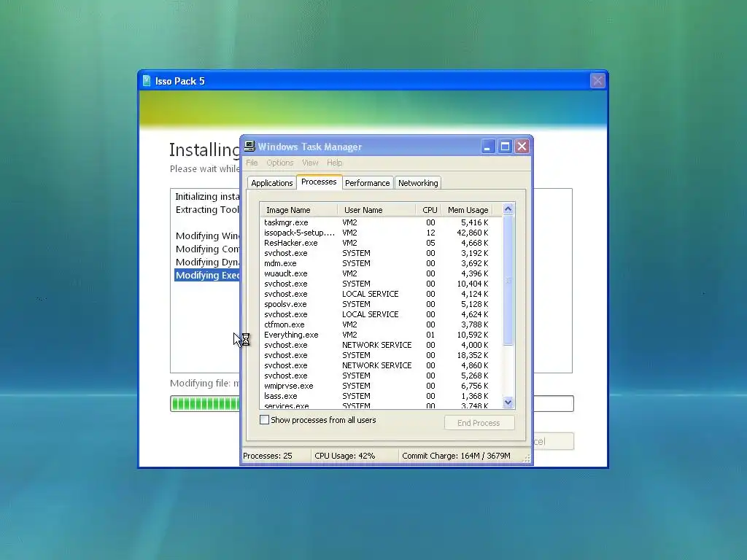Open the Options menu in Task Manager

click(x=279, y=163)
